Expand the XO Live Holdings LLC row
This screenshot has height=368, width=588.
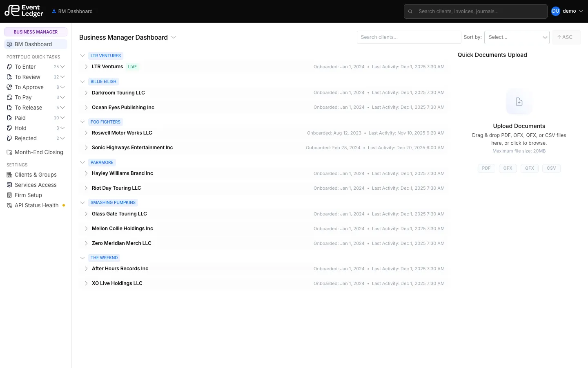click(86, 283)
